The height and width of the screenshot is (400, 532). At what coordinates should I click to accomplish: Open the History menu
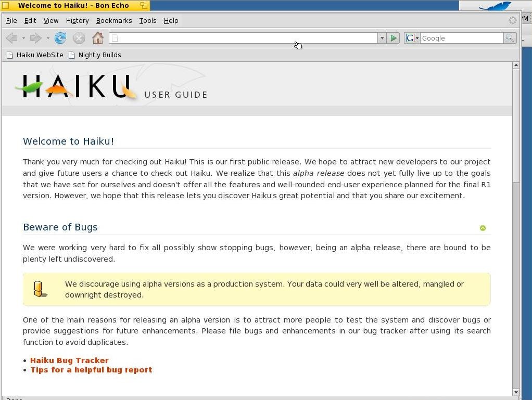[78, 21]
